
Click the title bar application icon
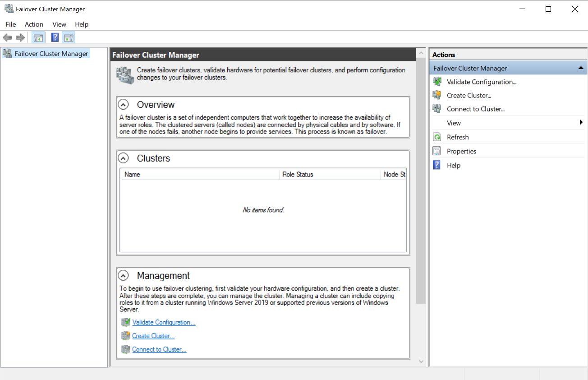[x=9, y=9]
